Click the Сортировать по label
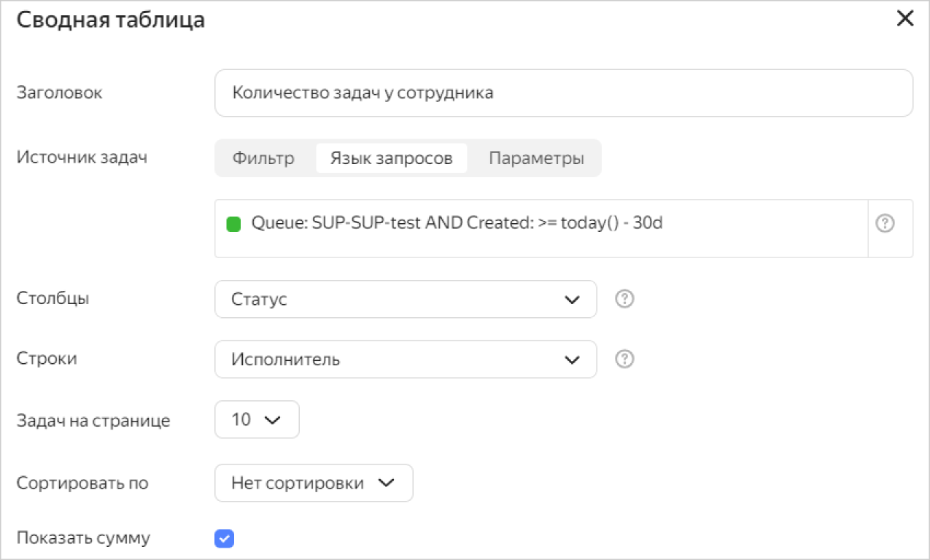Screen dimensions: 930x560 tap(82, 483)
